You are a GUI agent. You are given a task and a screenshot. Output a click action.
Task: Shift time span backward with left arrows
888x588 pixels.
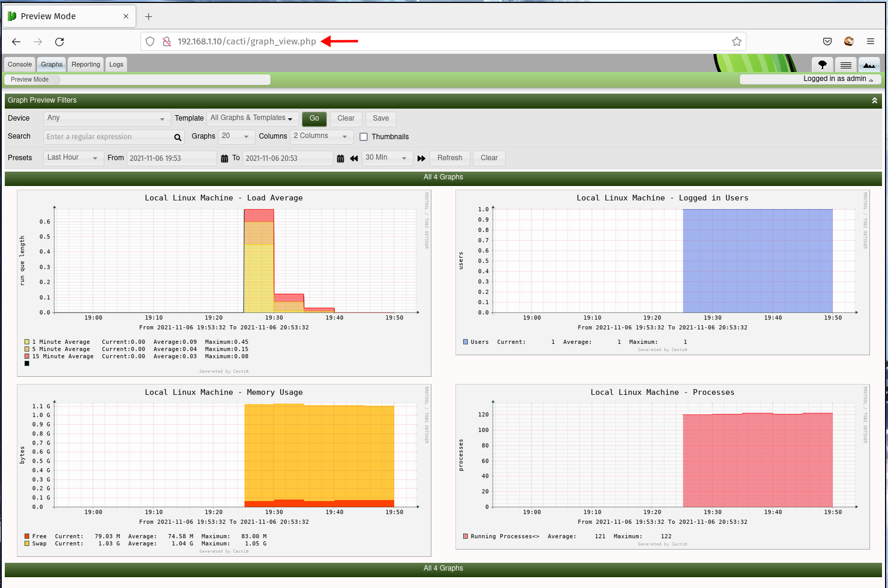(x=354, y=158)
